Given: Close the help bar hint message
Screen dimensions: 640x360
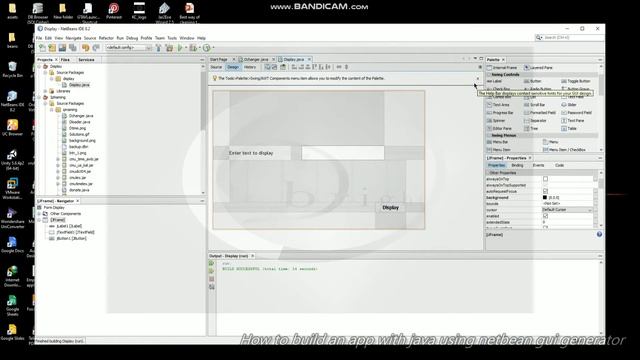Looking at the screenshot, I should click(478, 78).
